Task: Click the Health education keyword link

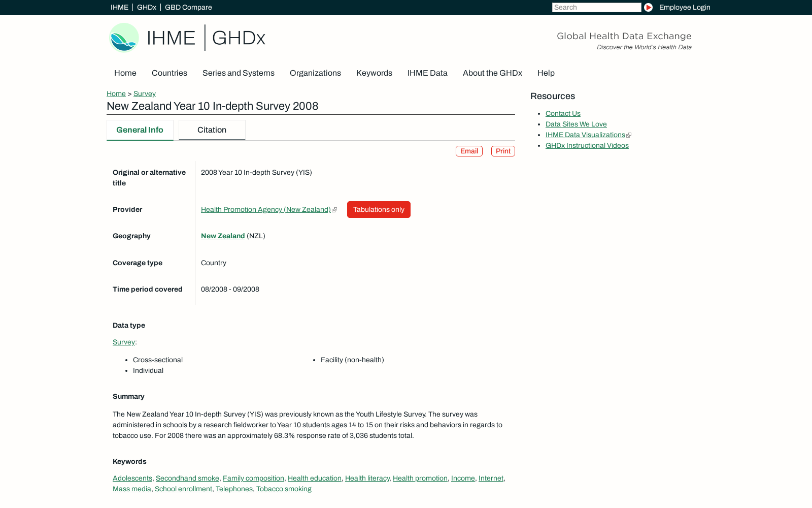Action: 315,478
